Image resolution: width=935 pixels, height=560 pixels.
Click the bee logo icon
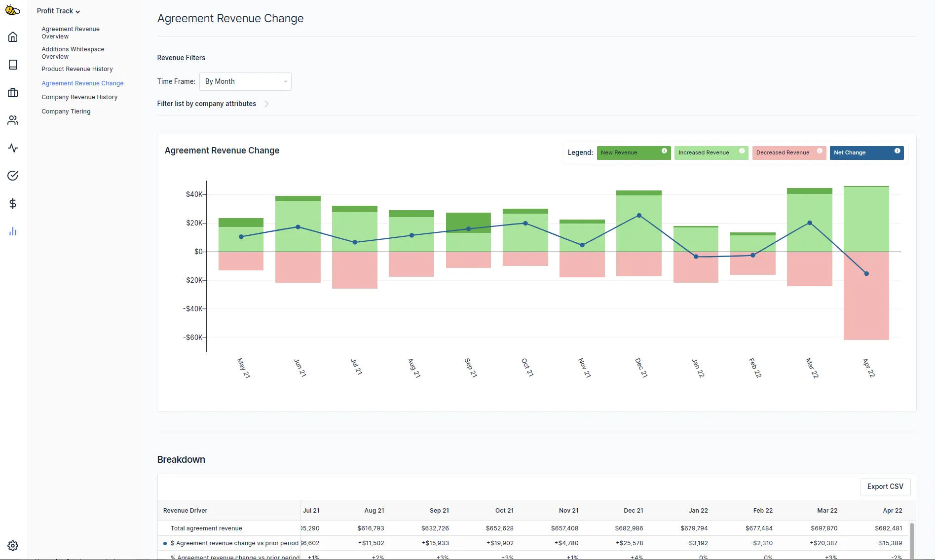coord(13,10)
